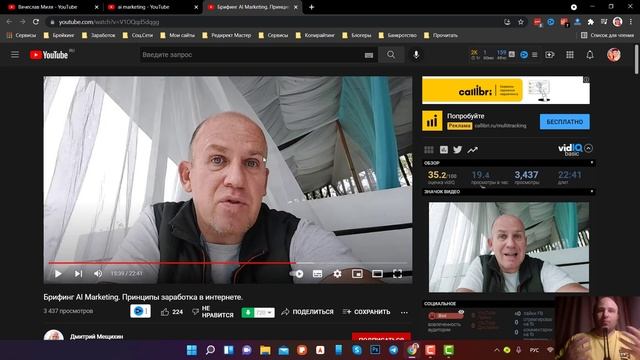Click the СОХРАНИТЬ save button
The image size is (640, 360).
367,312
